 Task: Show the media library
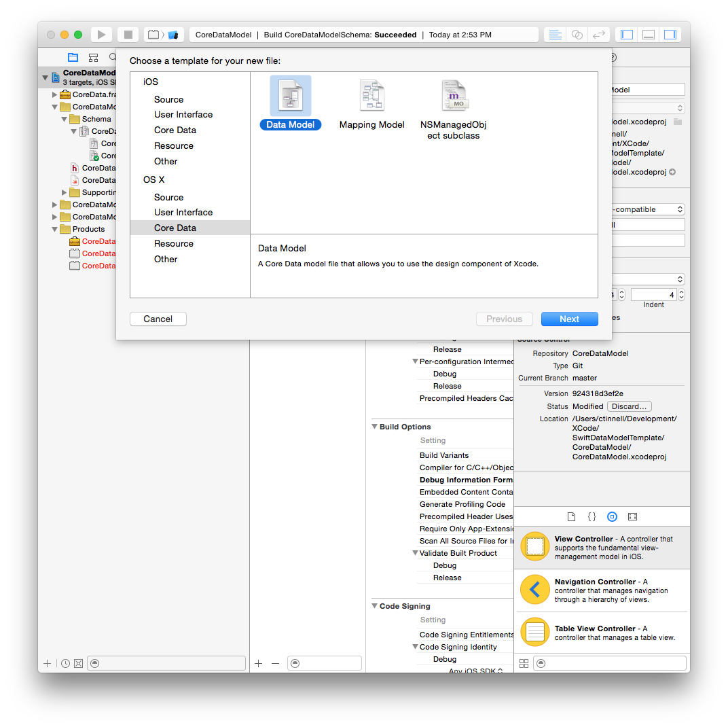[632, 516]
